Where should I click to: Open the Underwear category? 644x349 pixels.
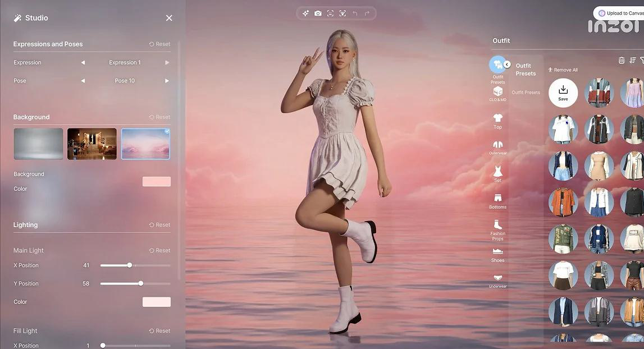coord(498,281)
